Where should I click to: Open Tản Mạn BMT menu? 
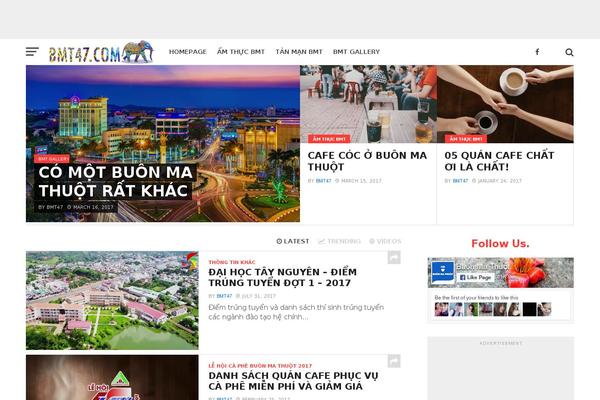point(299,52)
